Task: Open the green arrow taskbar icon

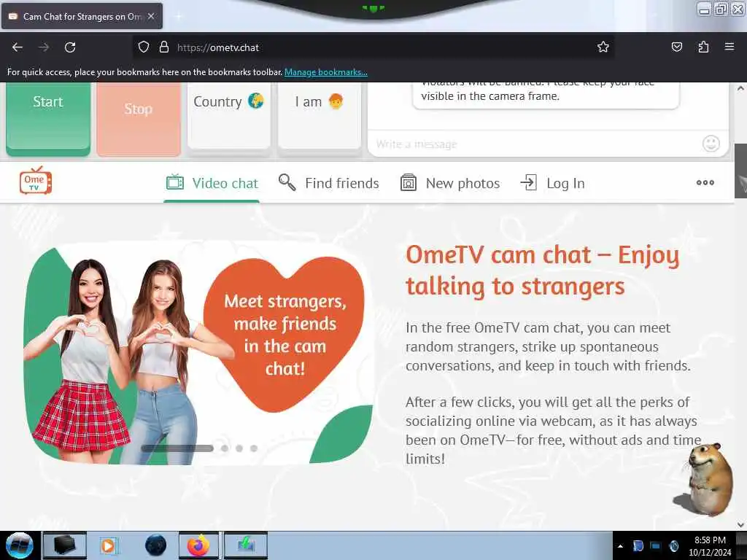Action: click(246, 545)
